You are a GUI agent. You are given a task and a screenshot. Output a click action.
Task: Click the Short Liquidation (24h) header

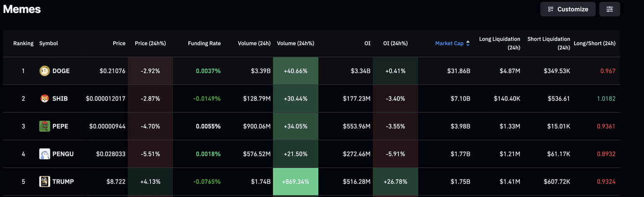[x=549, y=43]
